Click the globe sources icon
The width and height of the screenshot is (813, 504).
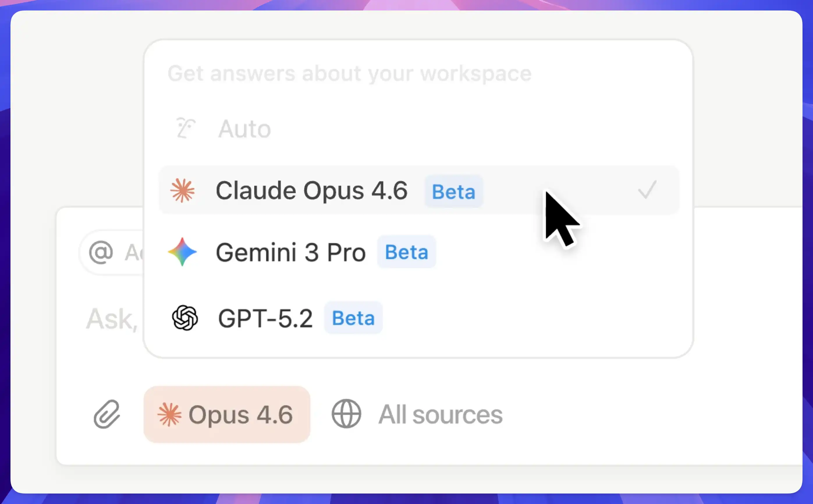point(346,414)
